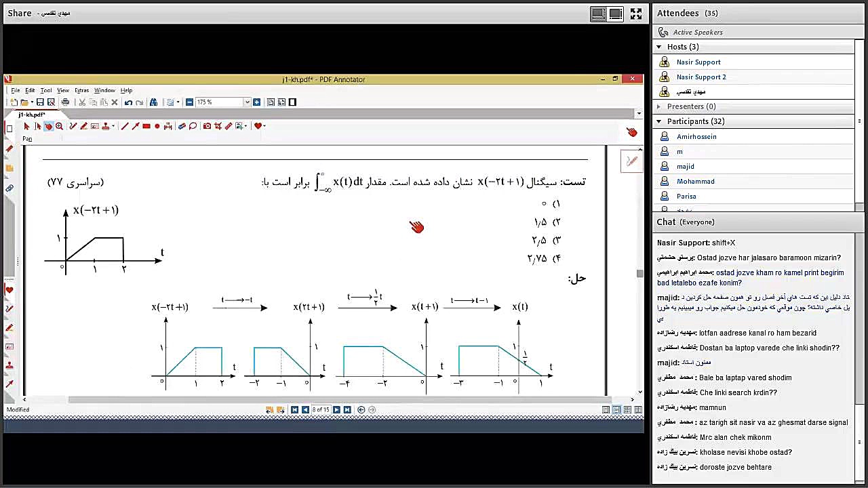Undo the last action
868x488 pixels.
click(x=128, y=102)
